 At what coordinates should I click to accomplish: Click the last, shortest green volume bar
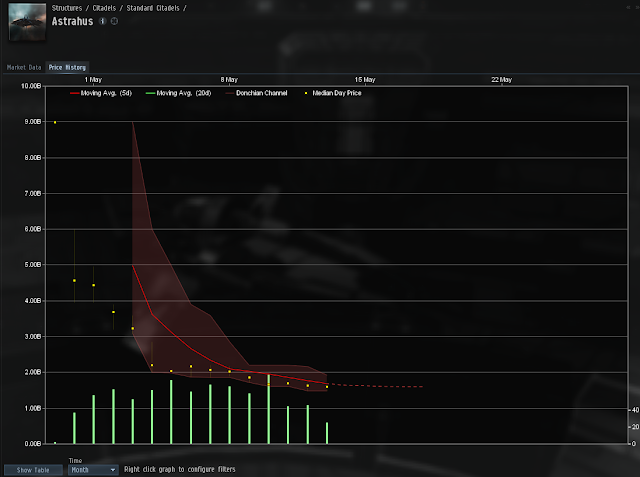pyautogui.click(x=327, y=433)
